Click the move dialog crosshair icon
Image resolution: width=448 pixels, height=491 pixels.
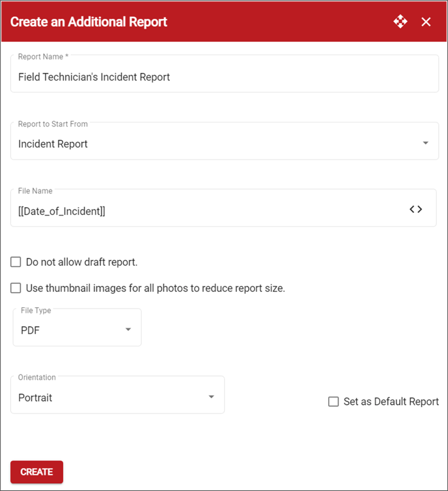click(400, 21)
